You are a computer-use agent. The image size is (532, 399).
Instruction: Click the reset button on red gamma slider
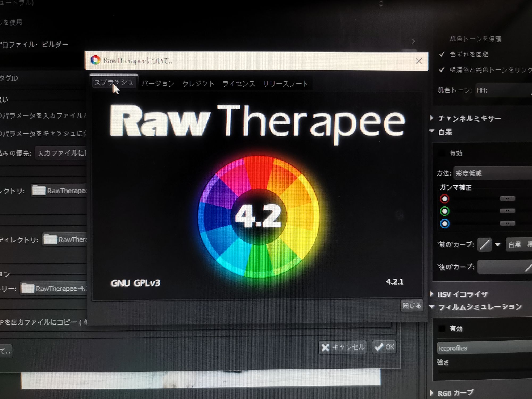(x=507, y=198)
